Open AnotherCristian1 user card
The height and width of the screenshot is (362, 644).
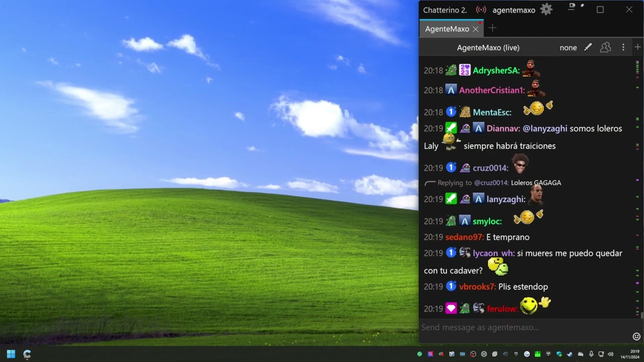[492, 90]
